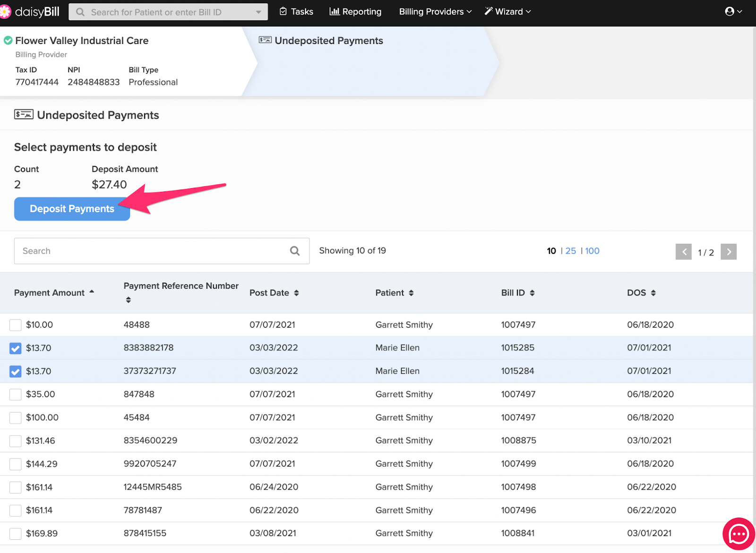Screen dimensions: 756x553
Task: Sort by Patient column sort icon
Action: pos(411,293)
